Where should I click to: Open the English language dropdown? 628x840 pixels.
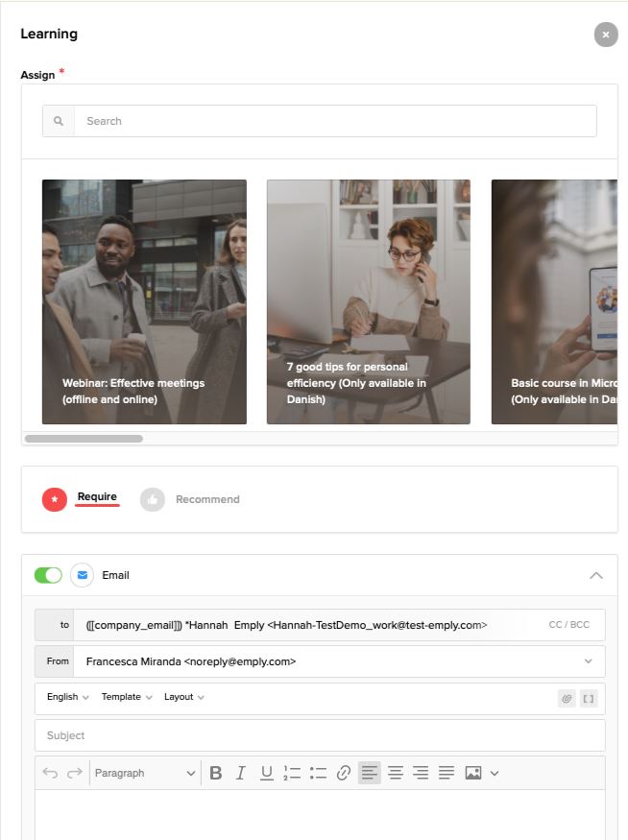[67, 697]
